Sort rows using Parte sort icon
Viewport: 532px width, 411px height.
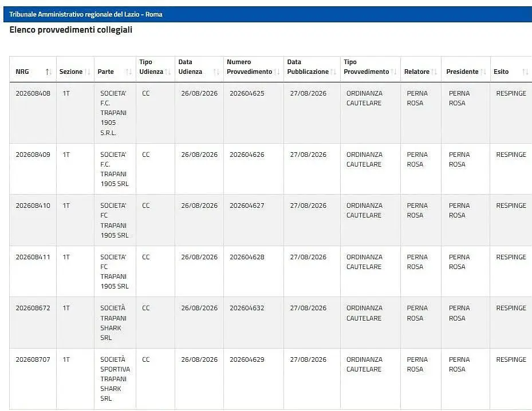[129, 72]
